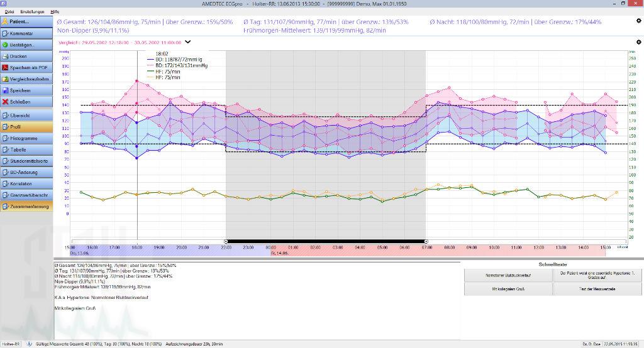
Task: Confirm the recording with the Bestätigen button
Action: coord(27,45)
